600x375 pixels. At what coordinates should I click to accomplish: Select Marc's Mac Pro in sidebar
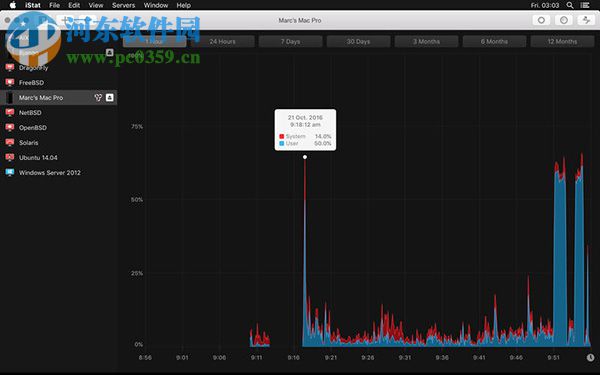59,98
